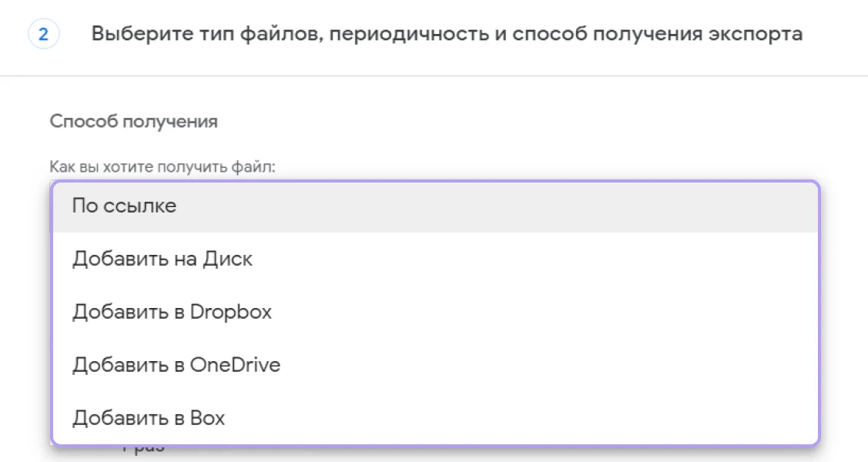Image resolution: width=868 pixels, height=462 pixels.
Task: Click the step 2 number circle
Action: (43, 35)
